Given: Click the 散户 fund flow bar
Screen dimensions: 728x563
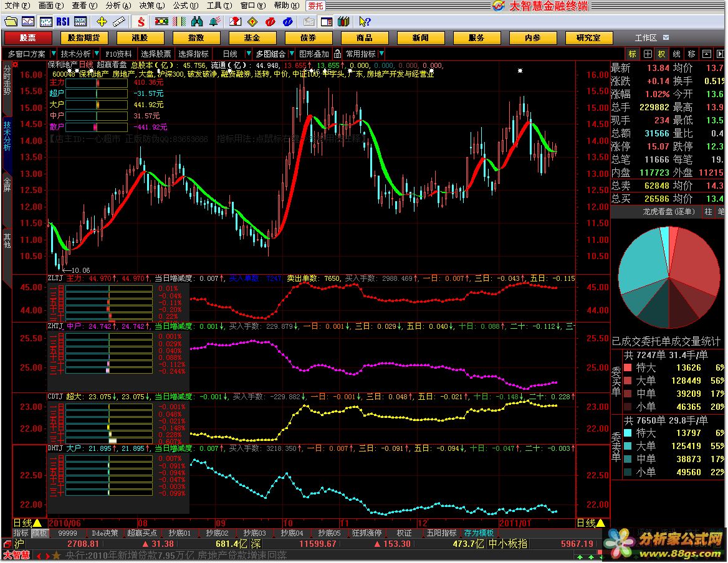Looking at the screenshot, I should click(x=96, y=127).
